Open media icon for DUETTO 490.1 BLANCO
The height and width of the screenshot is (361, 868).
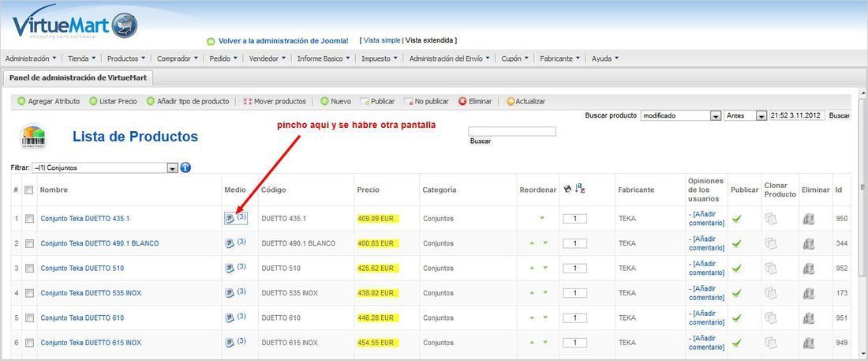tap(229, 243)
